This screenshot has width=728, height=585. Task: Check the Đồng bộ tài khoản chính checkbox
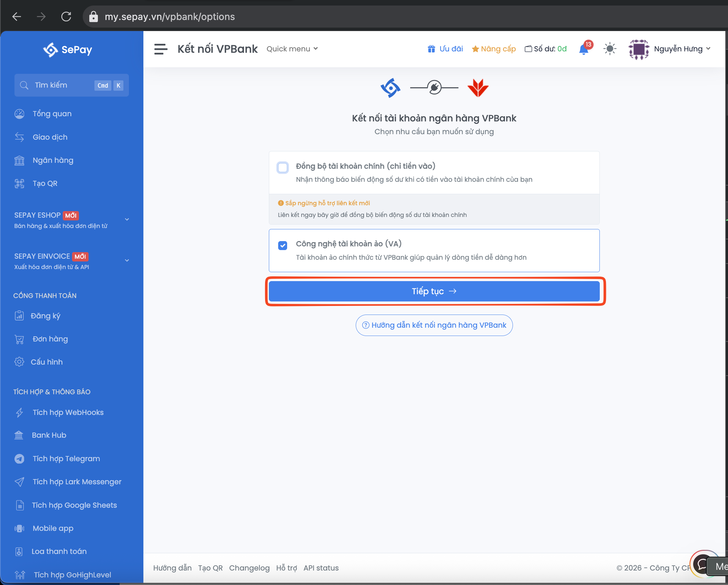(x=283, y=168)
